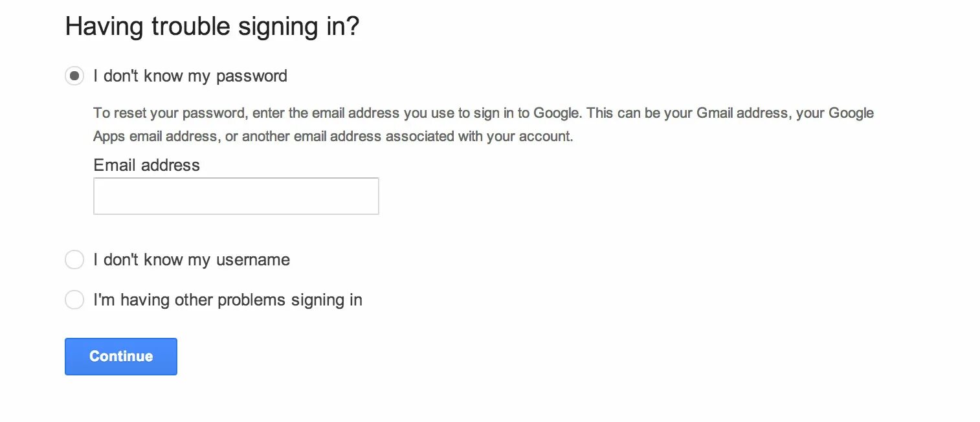The width and height of the screenshot is (980, 422).
Task: Click the "I don't know my password" label text
Action: point(190,76)
